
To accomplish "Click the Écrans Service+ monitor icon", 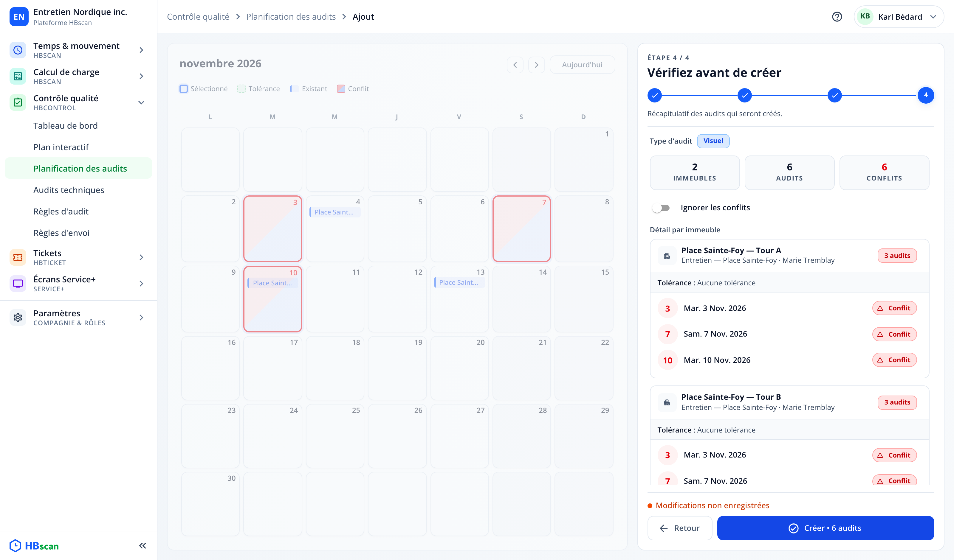I will [18, 283].
